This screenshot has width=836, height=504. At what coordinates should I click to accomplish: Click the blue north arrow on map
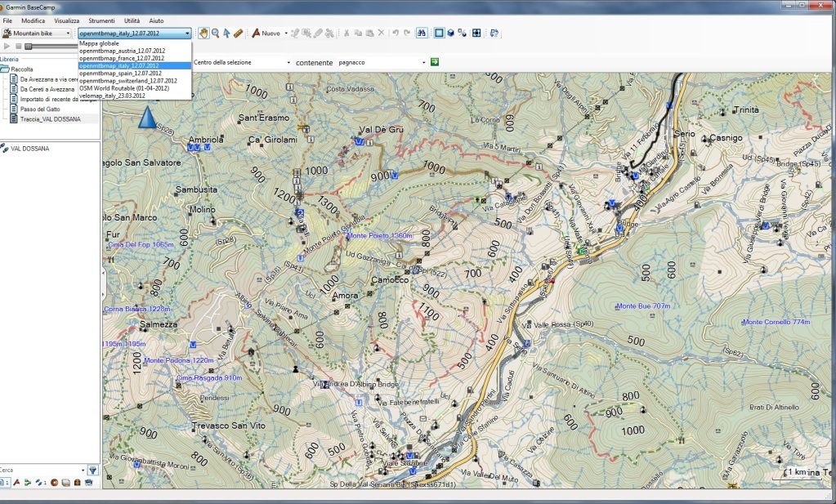click(x=148, y=117)
